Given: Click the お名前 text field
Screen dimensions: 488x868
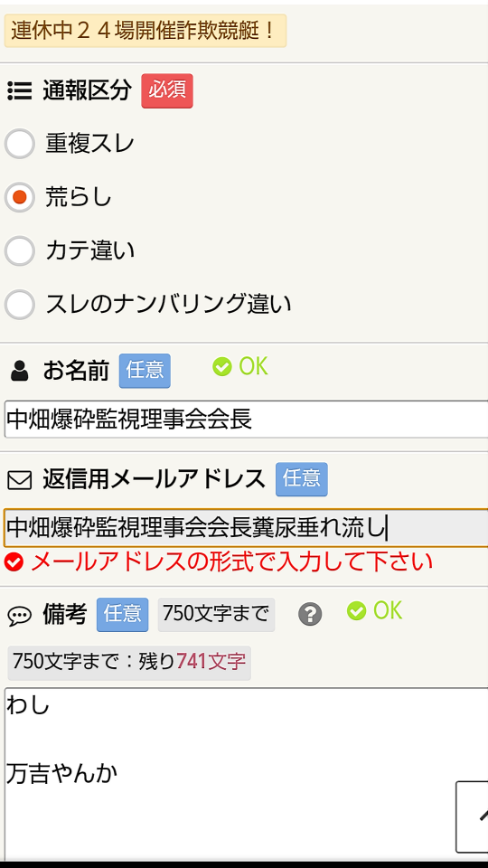Looking at the screenshot, I should pos(246,420).
